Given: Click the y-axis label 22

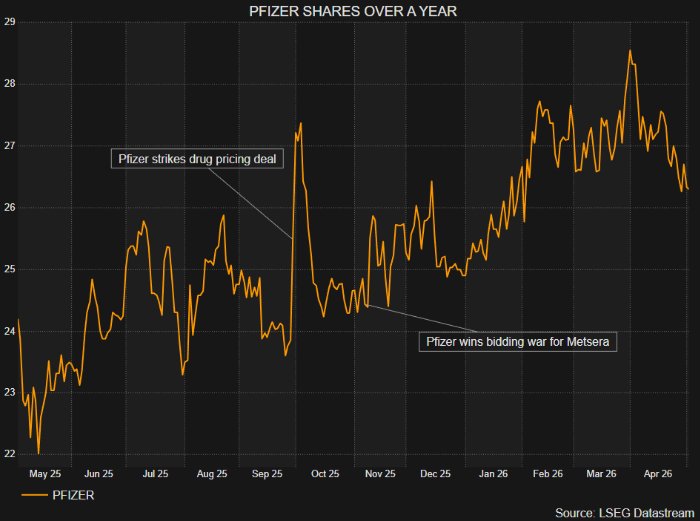Looking at the screenshot, I should 9,454.
